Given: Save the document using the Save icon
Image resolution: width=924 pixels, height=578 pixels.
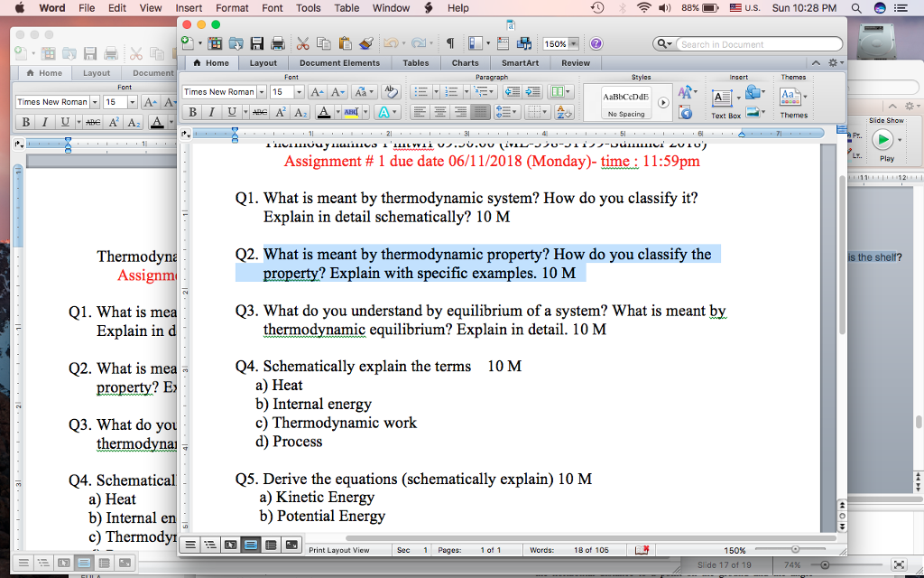Looking at the screenshot, I should click(257, 42).
